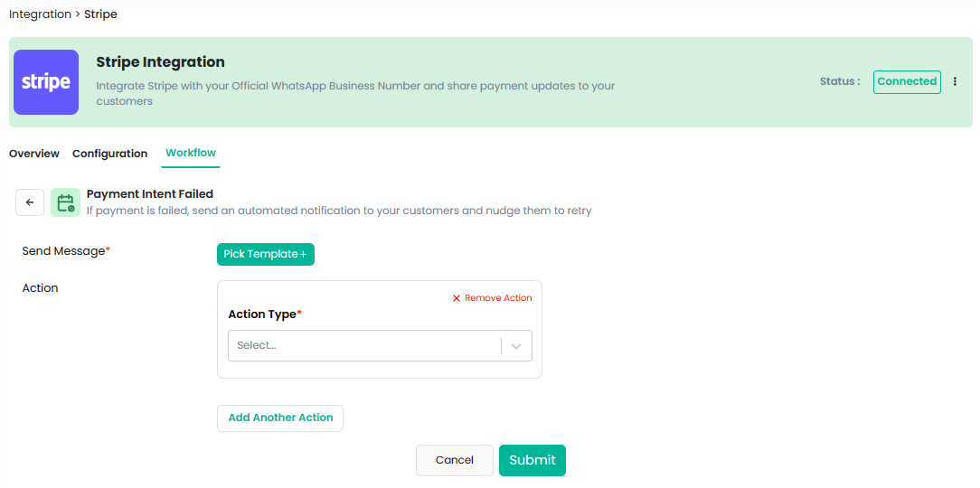Image resolution: width=980 pixels, height=488 pixels.
Task: Click the Stripe logo icon
Action: click(x=46, y=82)
